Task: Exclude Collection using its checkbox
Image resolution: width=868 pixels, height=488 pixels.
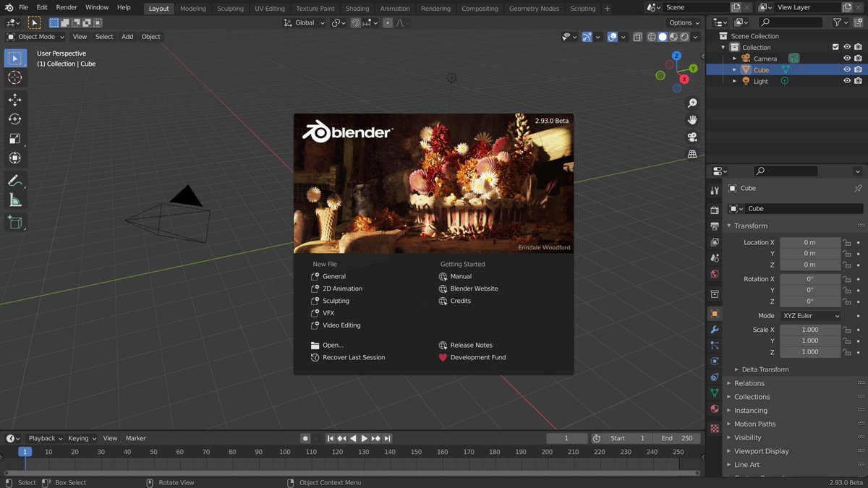Action: [x=835, y=47]
